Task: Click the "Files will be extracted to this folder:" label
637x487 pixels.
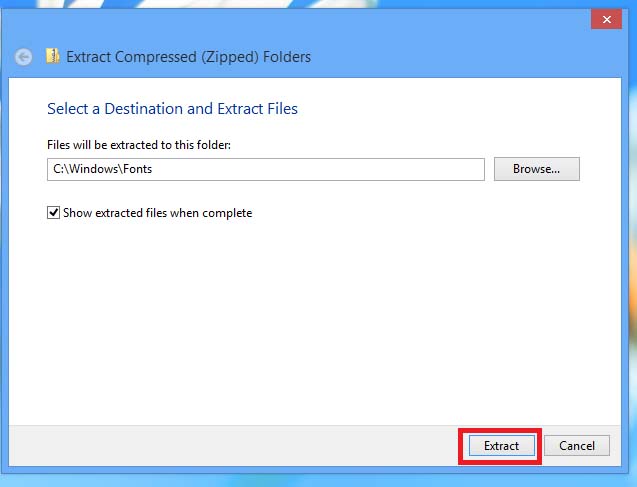Action: [x=139, y=145]
